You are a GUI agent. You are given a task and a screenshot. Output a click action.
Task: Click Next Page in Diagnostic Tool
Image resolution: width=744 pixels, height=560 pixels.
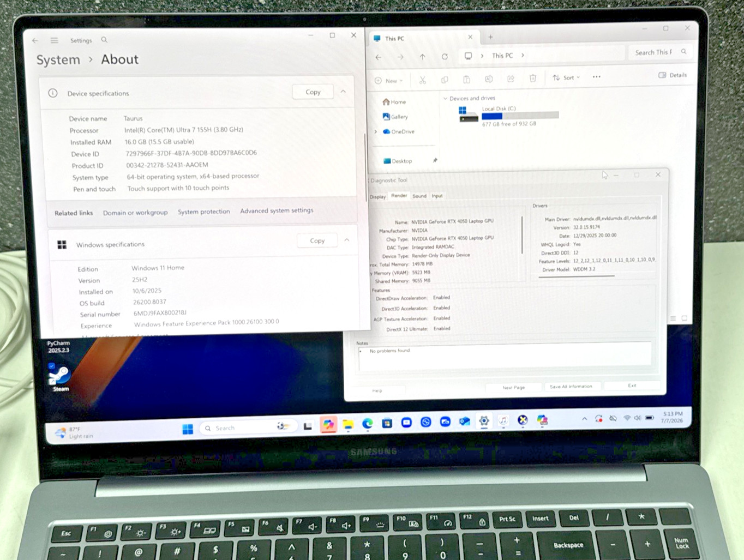click(x=513, y=387)
